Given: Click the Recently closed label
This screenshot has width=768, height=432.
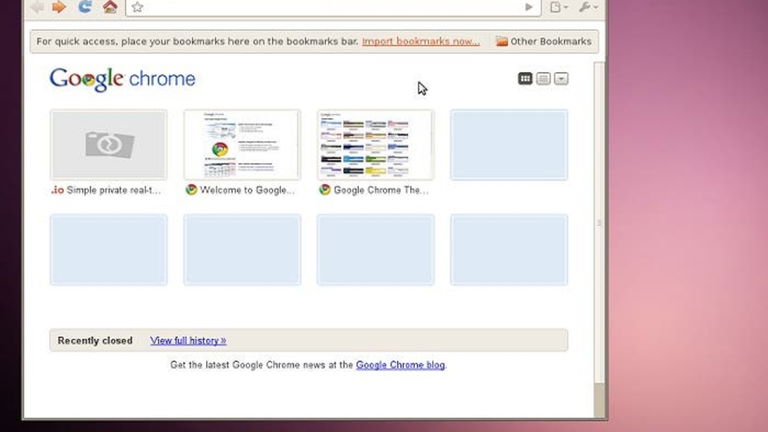Looking at the screenshot, I should (x=95, y=340).
